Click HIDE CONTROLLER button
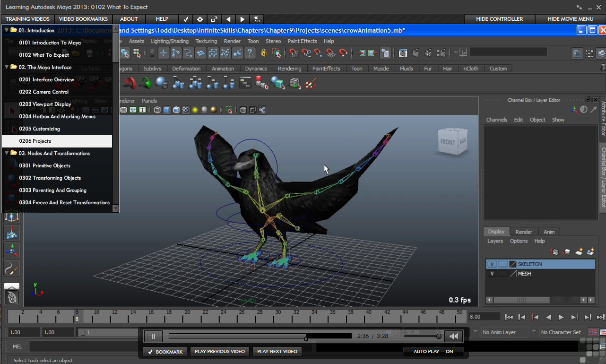 (x=499, y=19)
